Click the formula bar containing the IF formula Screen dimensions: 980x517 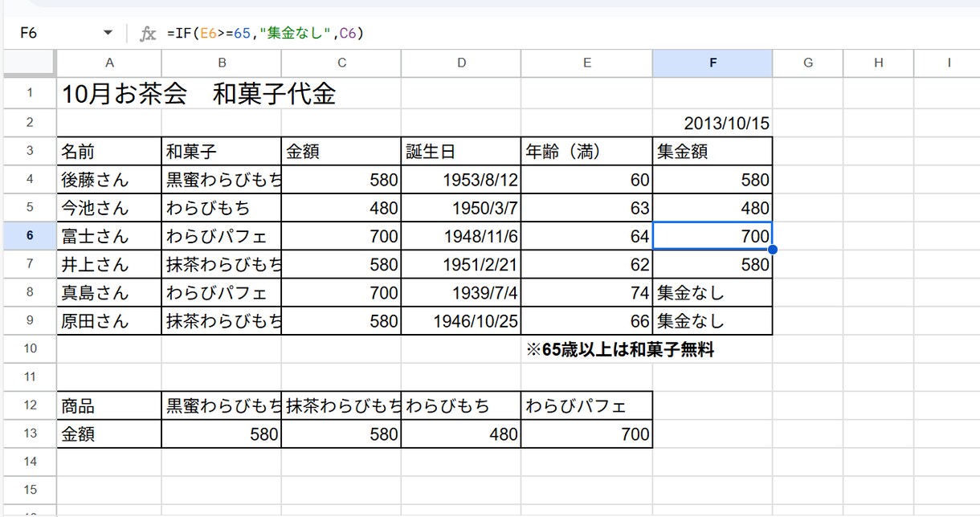point(562,33)
